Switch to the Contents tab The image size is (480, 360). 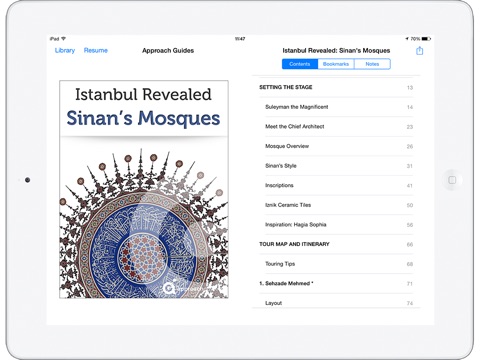300,64
